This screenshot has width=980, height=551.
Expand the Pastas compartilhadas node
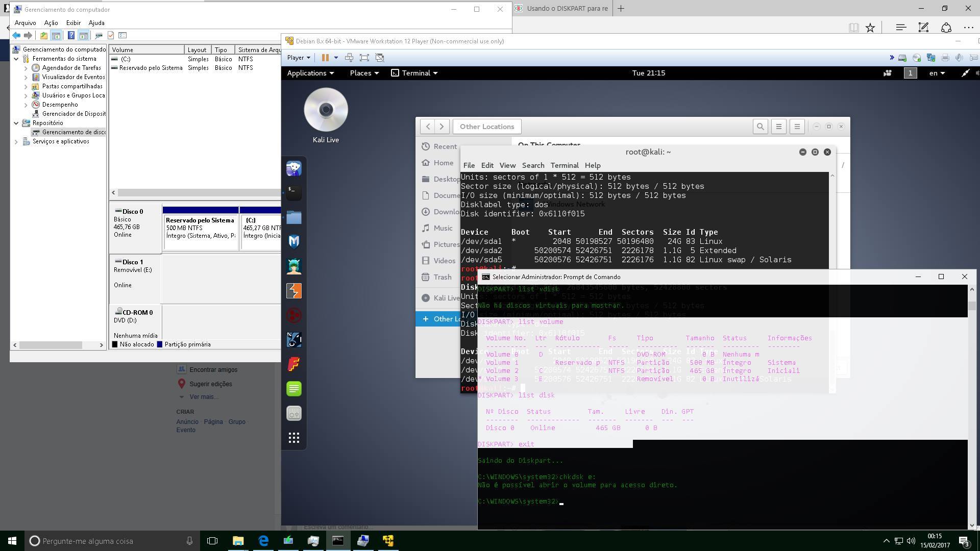coord(26,86)
